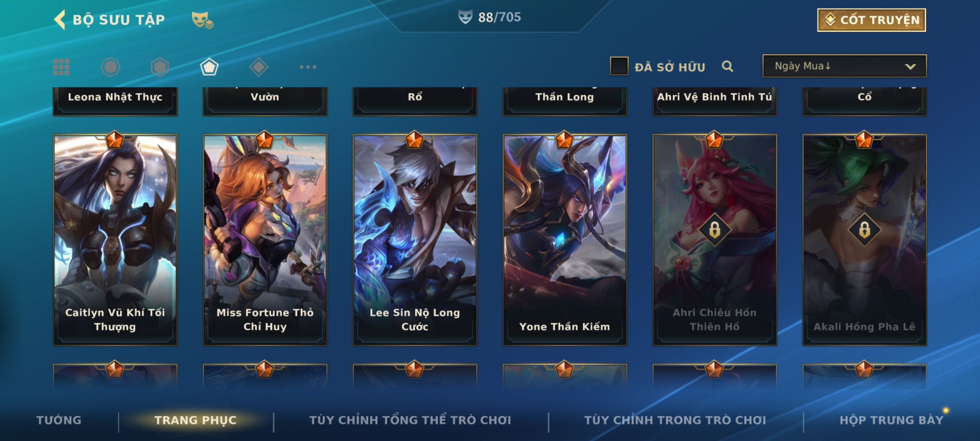Select the Yone Thần Kiếm skin card
This screenshot has height=441, width=980.
[x=565, y=240]
